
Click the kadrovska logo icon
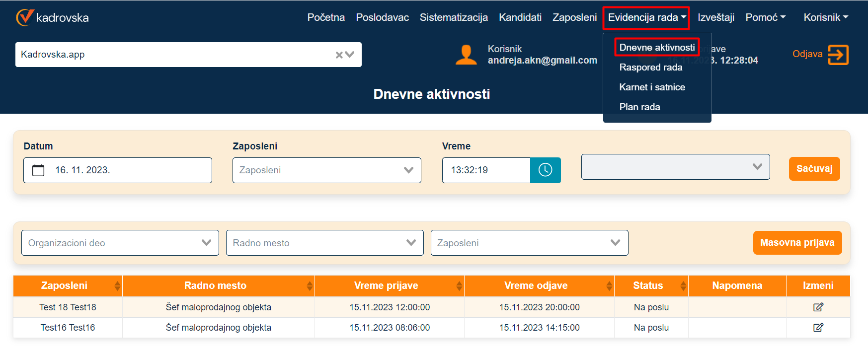tap(24, 17)
